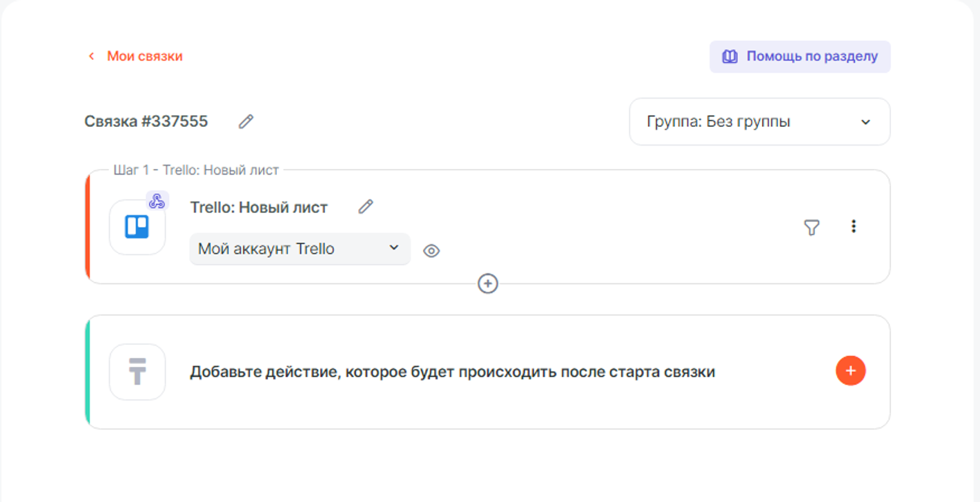Click the Связка #337555 title text
This screenshot has height=502, width=980.
146,122
